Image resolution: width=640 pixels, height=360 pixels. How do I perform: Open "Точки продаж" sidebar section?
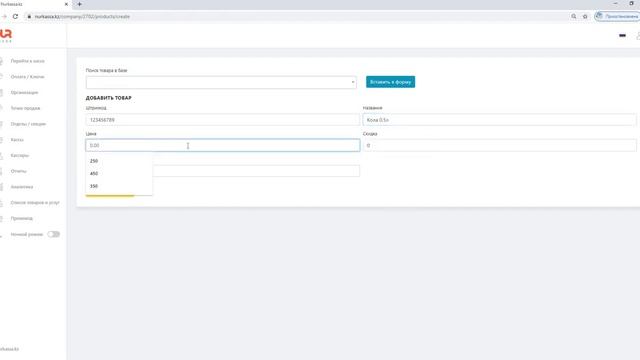[x=25, y=108]
